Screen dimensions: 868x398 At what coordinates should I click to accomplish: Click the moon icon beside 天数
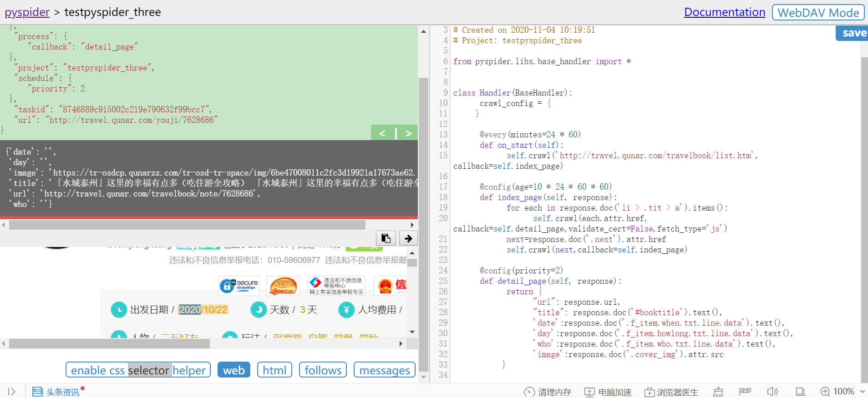[x=259, y=310]
